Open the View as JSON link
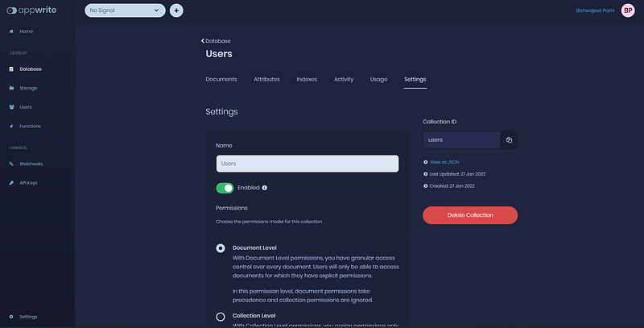The height and width of the screenshot is (328, 644). point(444,162)
